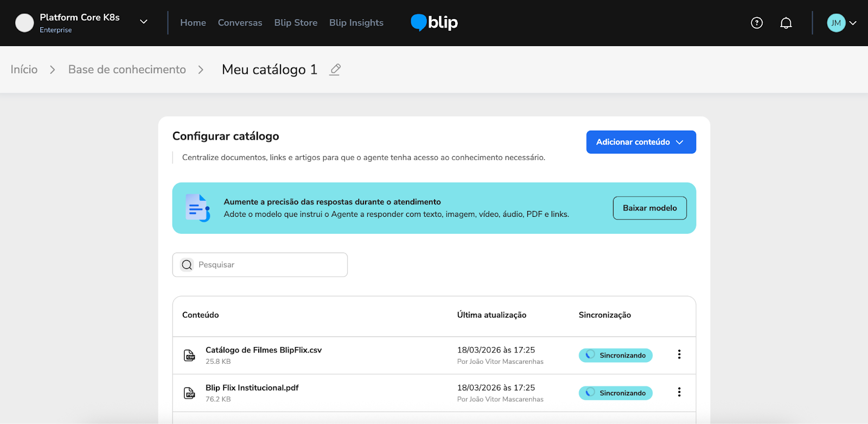Open Conversas in top navigation
Viewport: 868px width, 424px height.
[x=240, y=23]
